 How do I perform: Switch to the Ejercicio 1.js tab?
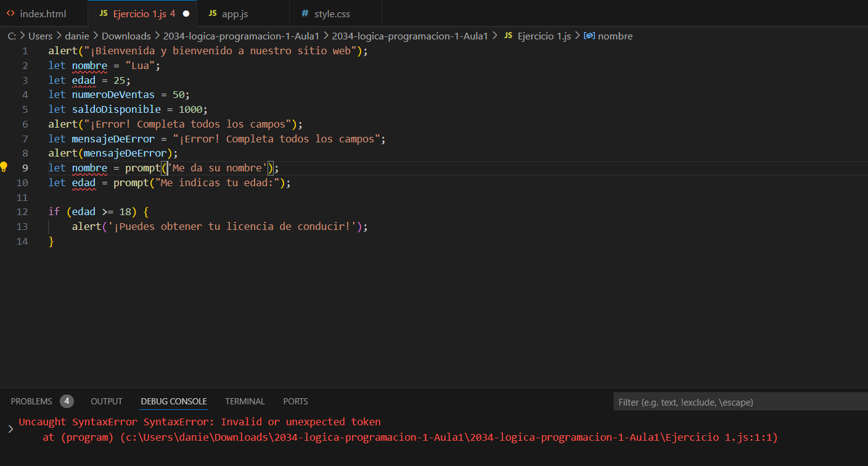coord(143,13)
